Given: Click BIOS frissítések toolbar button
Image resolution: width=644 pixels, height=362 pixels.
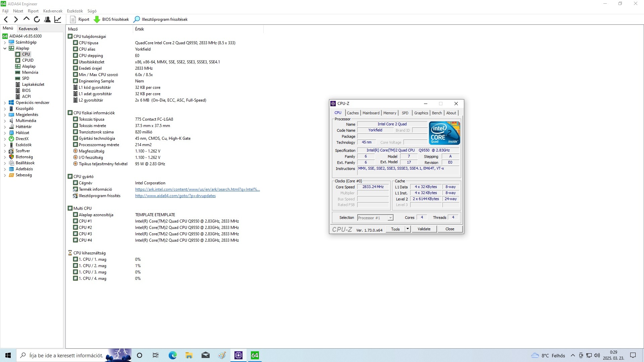Looking at the screenshot, I should [111, 19].
